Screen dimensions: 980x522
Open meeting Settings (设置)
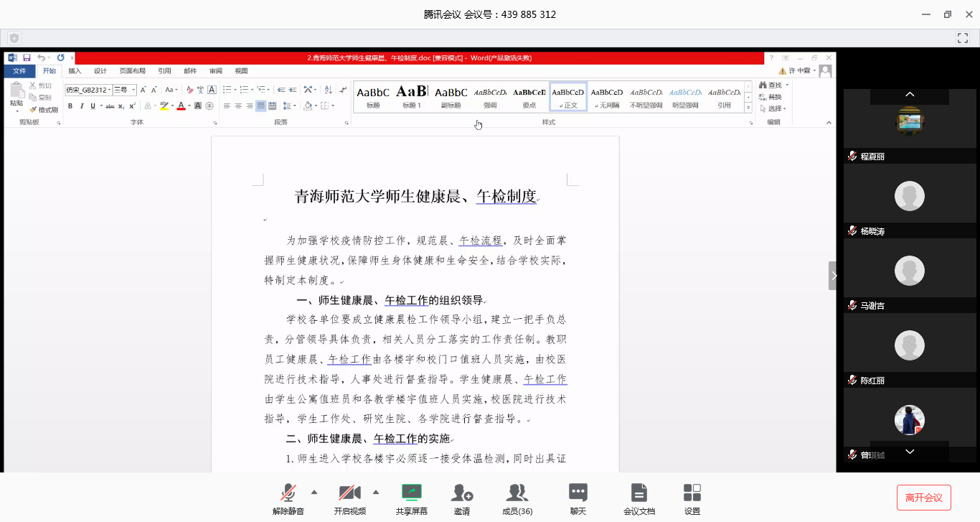click(692, 493)
